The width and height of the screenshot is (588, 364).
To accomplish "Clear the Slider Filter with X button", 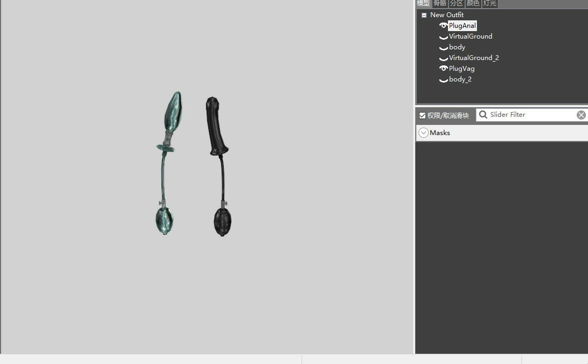I will (x=581, y=115).
